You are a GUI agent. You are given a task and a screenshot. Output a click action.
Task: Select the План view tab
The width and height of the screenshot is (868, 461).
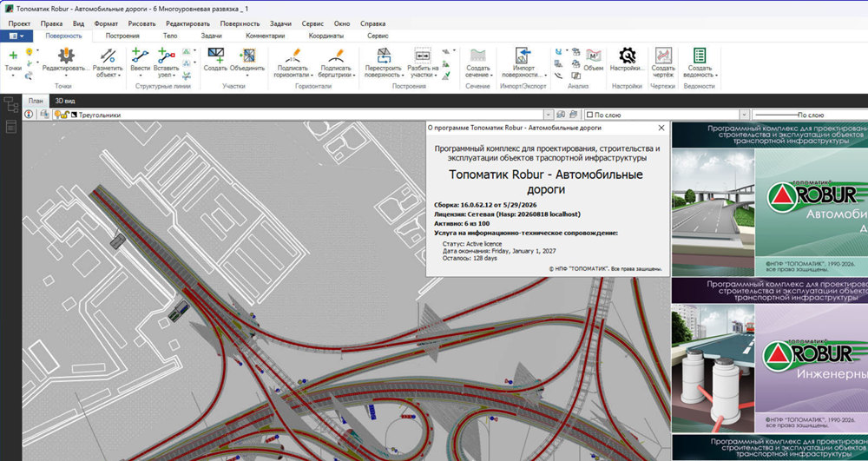point(36,101)
